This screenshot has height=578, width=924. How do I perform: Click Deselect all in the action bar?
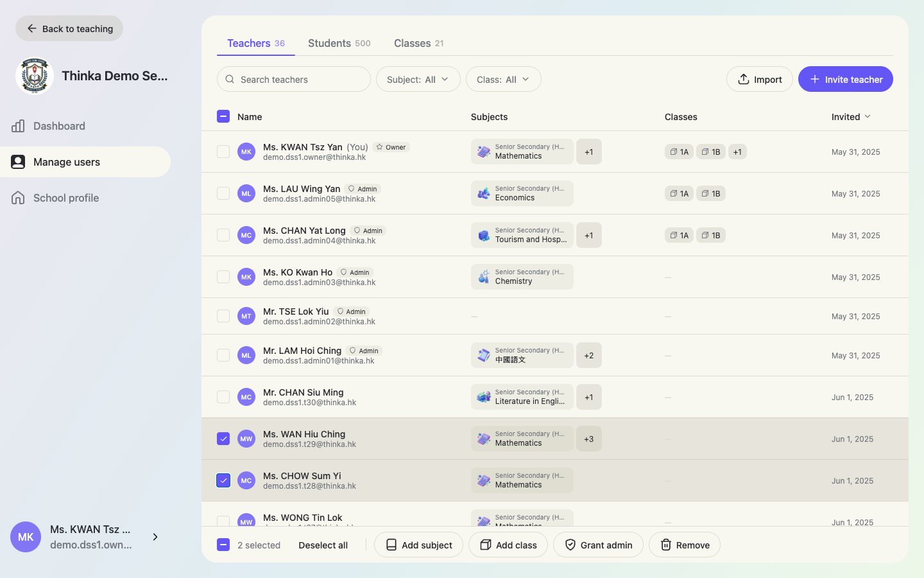[x=323, y=545]
